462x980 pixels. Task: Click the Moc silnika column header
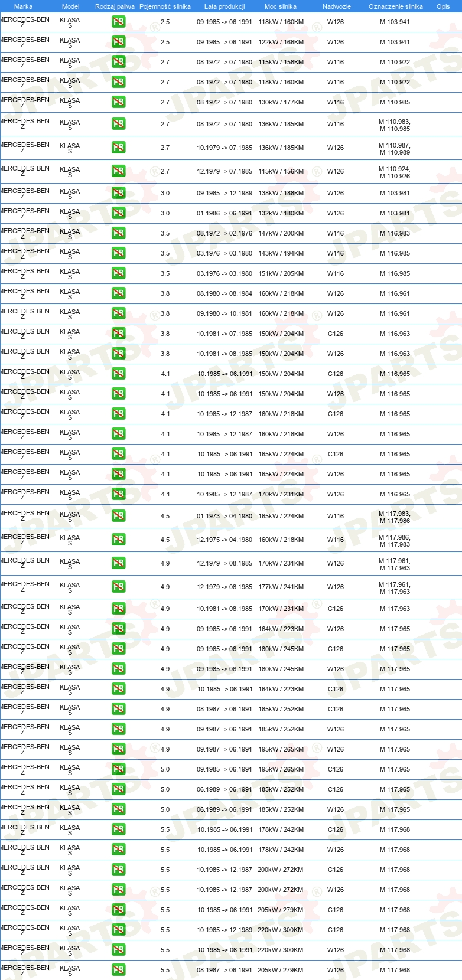click(x=281, y=6)
